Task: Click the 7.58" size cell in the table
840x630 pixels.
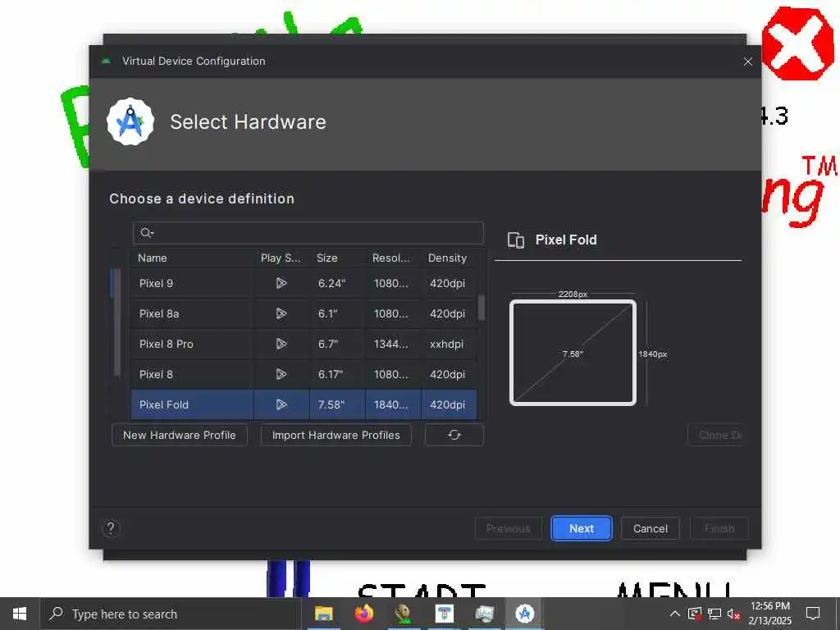Action: (x=337, y=404)
